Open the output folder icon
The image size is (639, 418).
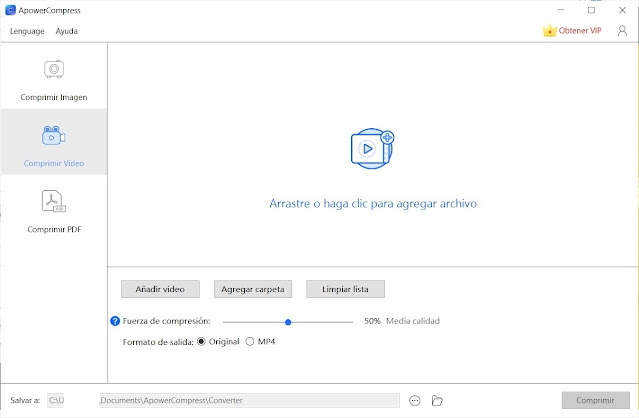437,400
